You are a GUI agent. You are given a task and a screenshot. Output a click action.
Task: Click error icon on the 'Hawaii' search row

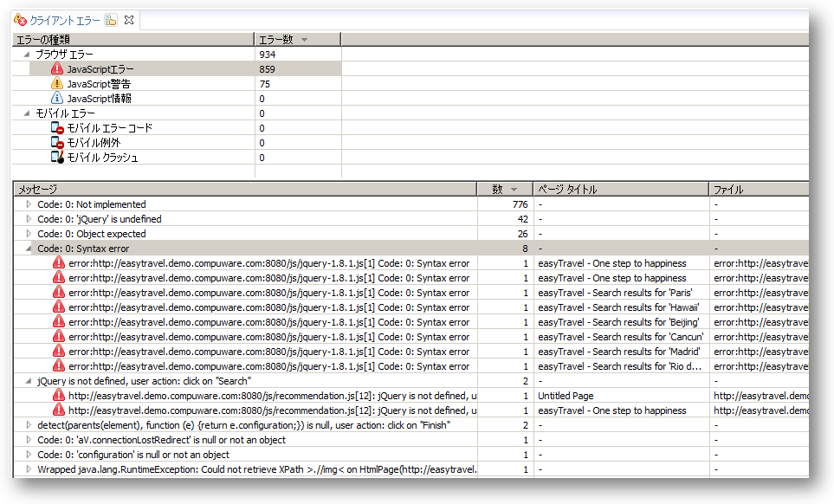click(59, 307)
